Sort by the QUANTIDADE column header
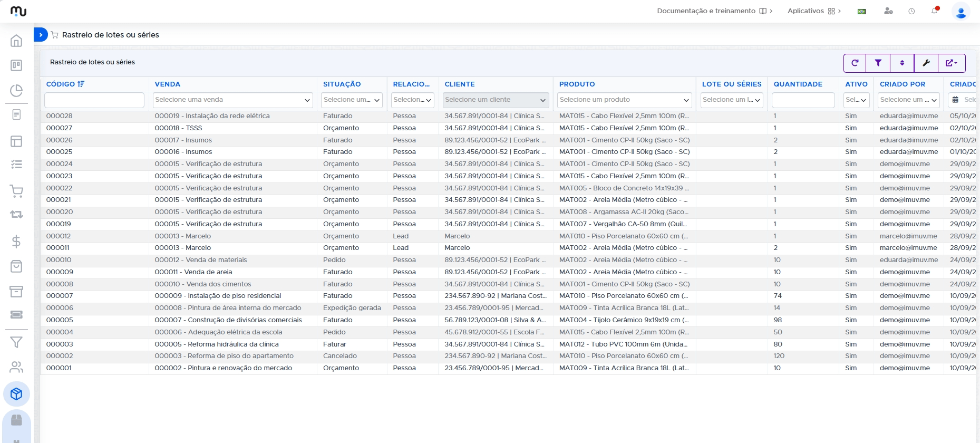The image size is (980, 443). (x=798, y=84)
